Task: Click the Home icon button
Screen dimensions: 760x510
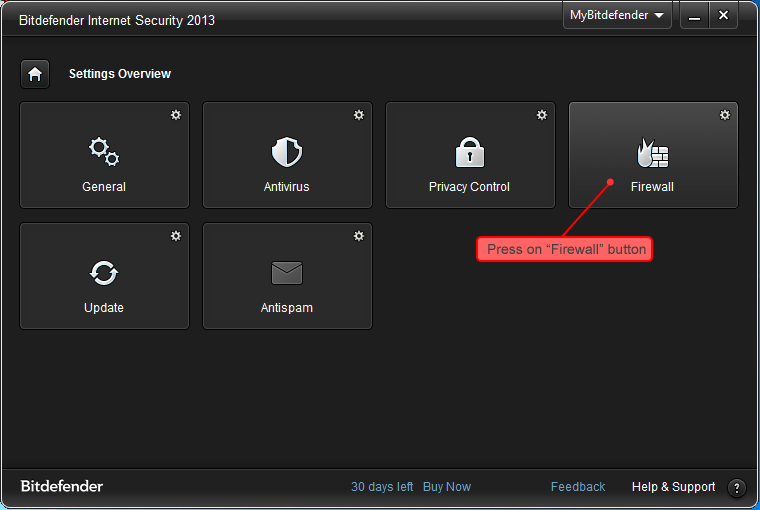Action: 35,74
